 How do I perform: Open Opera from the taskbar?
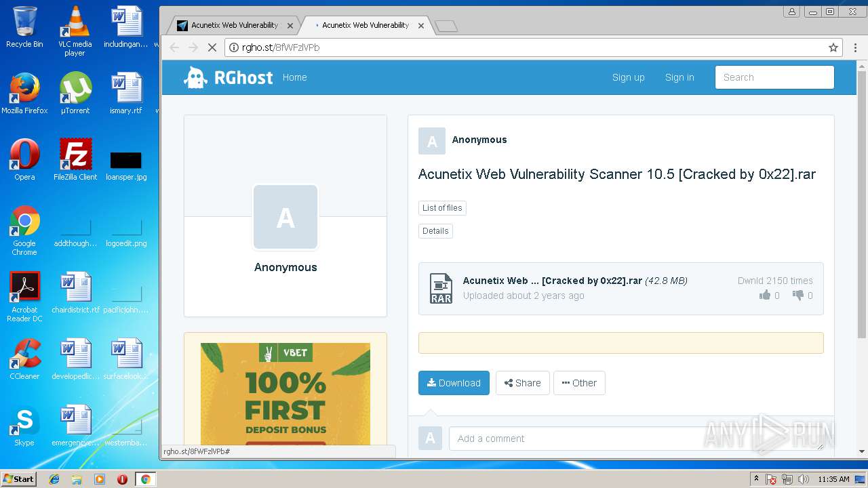[x=122, y=479]
